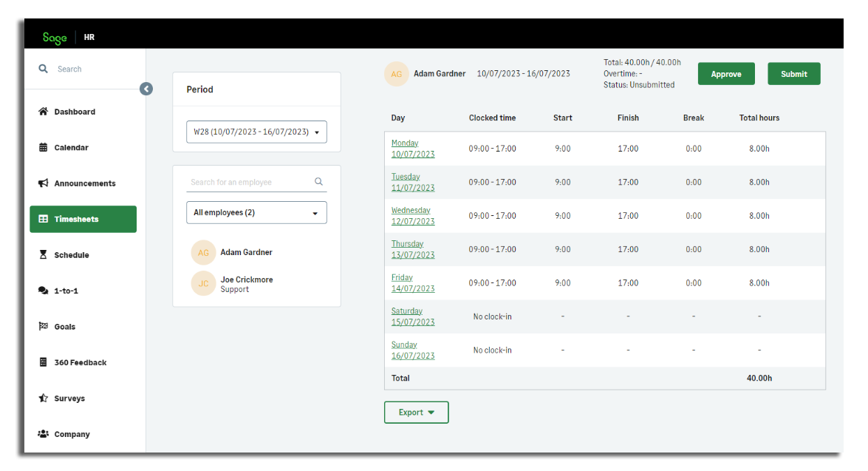This screenshot has height=471, width=868.
Task: Click the Goals flag icon
Action: (43, 326)
